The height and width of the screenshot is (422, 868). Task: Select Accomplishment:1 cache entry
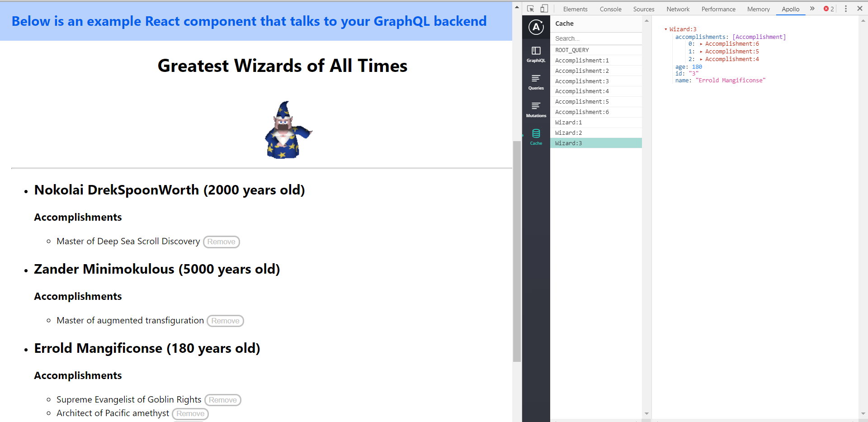click(x=596, y=61)
